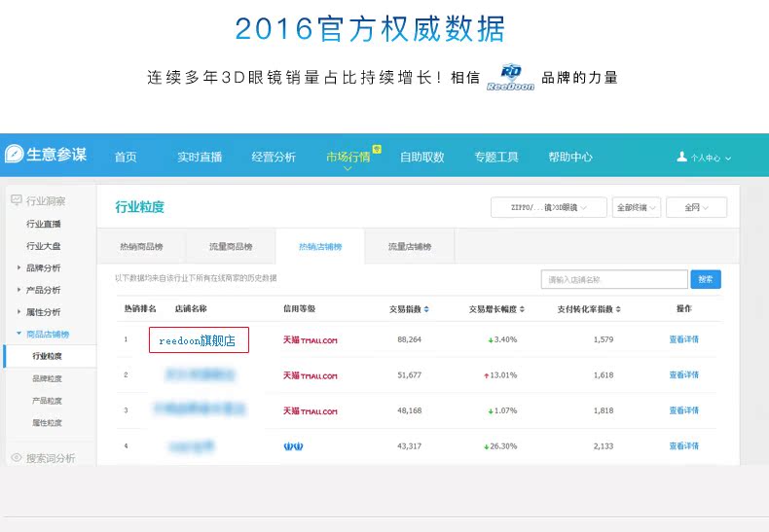The image size is (769, 532).
Task: Open the 全网 dropdown
Action: (x=696, y=207)
